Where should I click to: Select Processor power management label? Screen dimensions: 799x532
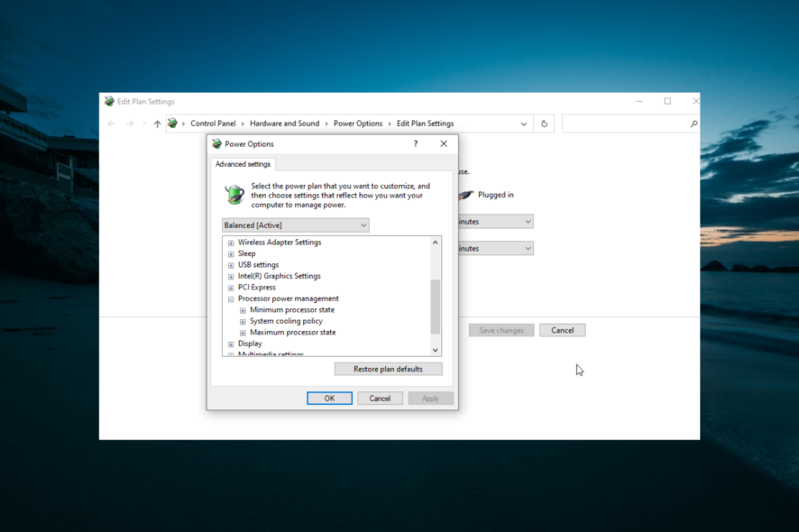pos(289,298)
